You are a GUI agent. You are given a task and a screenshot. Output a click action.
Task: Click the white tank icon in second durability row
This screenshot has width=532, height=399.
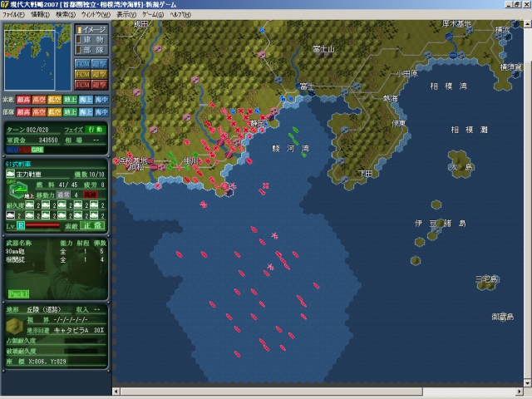click(x=11, y=215)
